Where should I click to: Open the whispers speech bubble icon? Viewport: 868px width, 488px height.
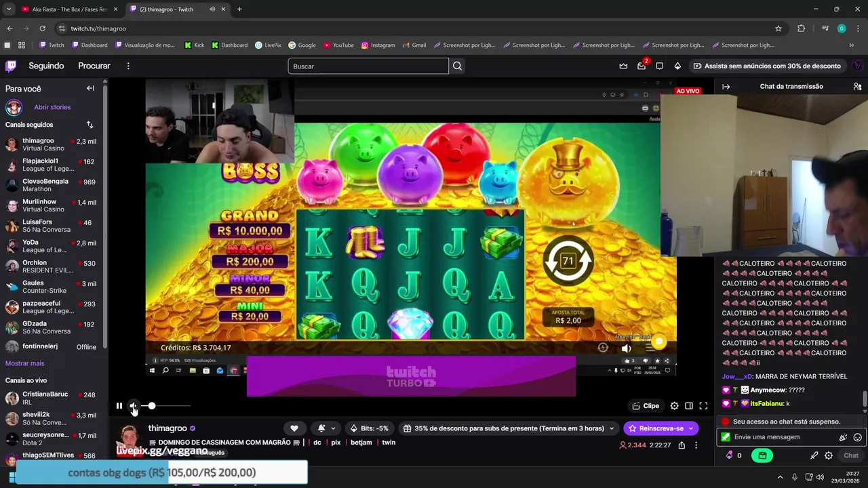(659, 66)
